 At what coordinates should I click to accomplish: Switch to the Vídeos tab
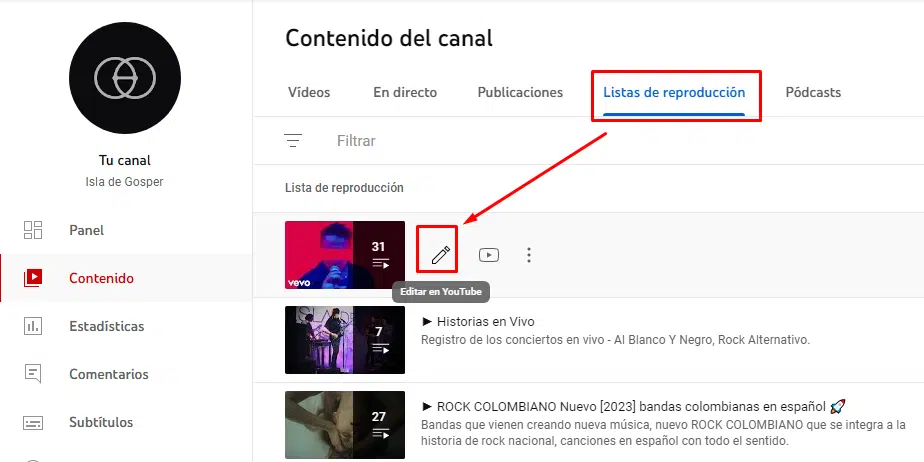[x=309, y=93]
